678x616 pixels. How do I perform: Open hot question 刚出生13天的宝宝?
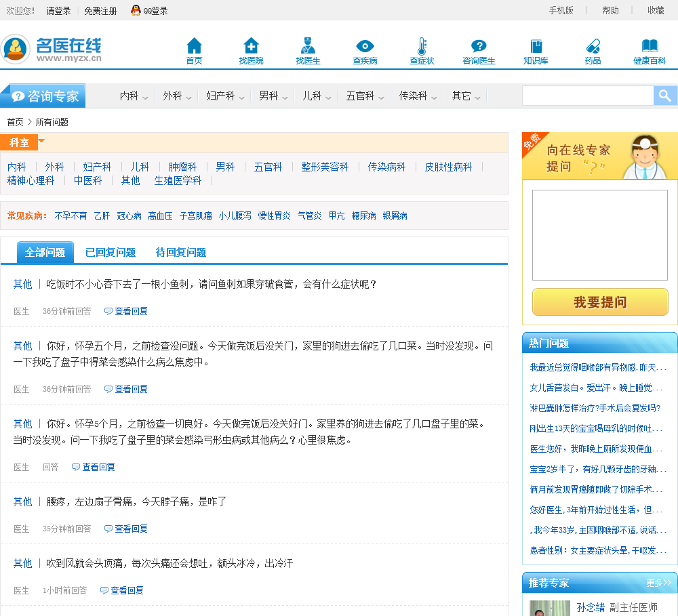[596, 428]
